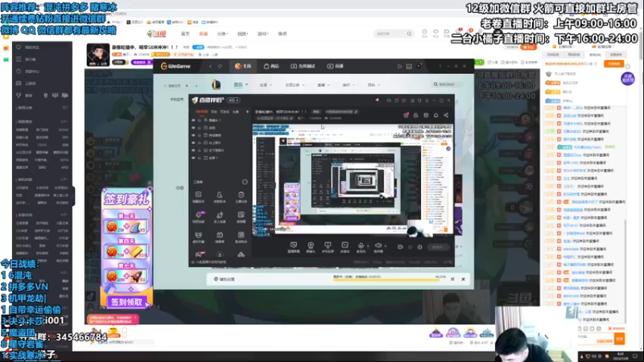Click the pause button on WeGame's progress bar
This screenshot has width=644, height=362.
(x=452, y=279)
